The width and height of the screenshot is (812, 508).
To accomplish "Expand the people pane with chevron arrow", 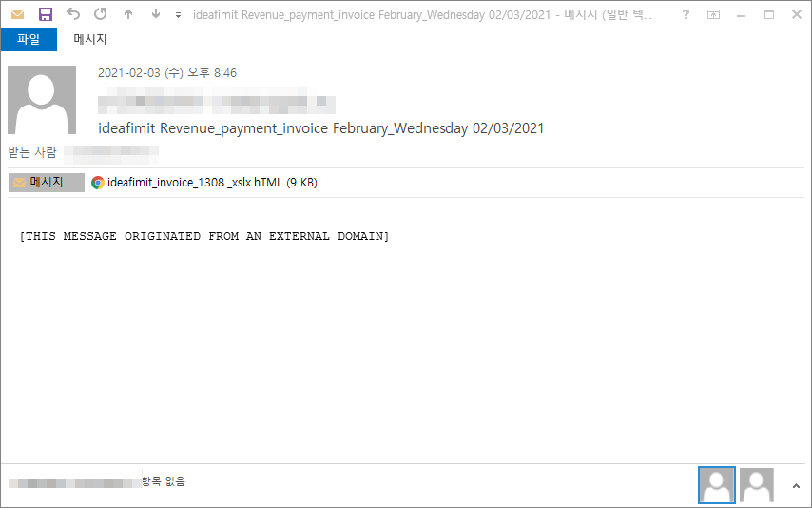I will click(796, 486).
